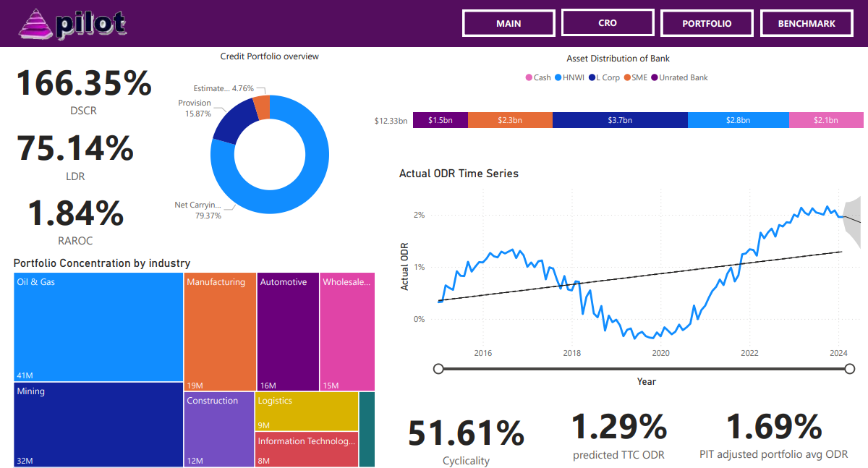The height and width of the screenshot is (468, 868).
Task: Click the Unrated Bank legend item
Action: (x=683, y=77)
